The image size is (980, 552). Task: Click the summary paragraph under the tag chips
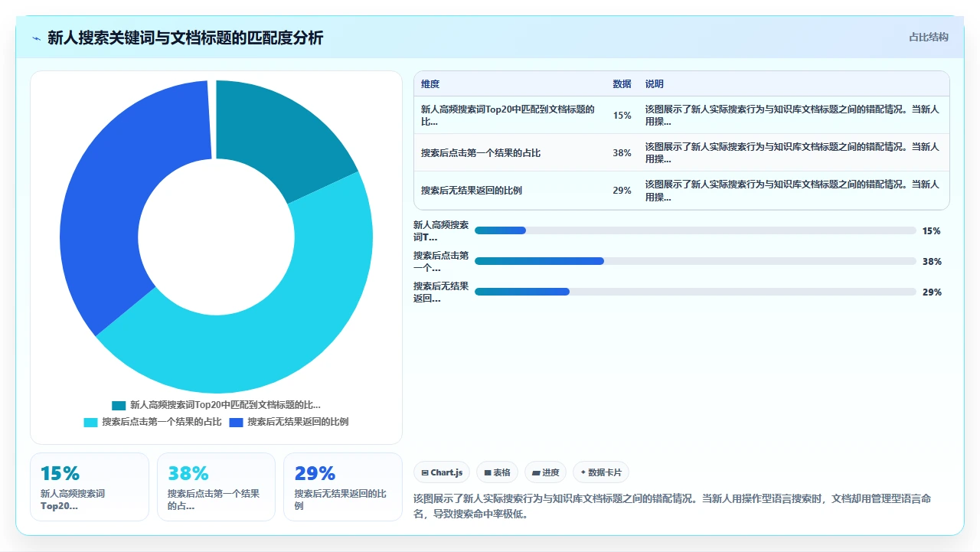[672, 506]
